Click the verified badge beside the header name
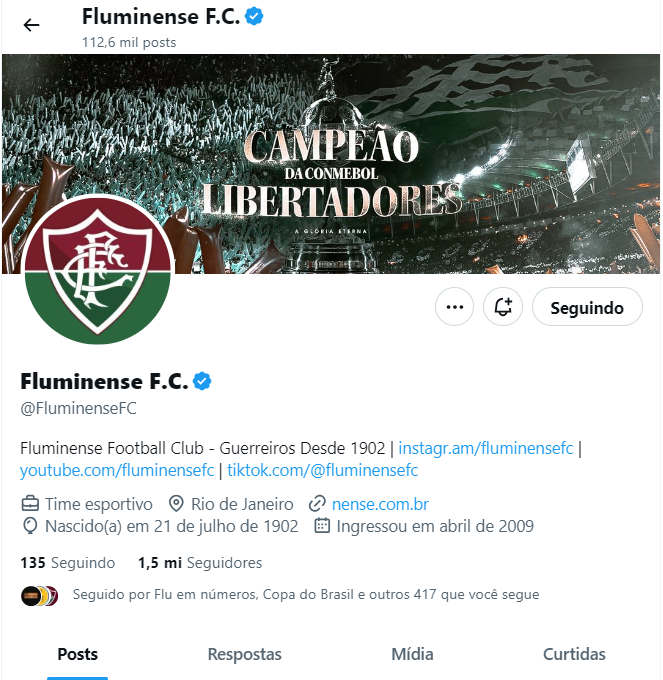Viewport: 663px width, 680px height. 254,16
